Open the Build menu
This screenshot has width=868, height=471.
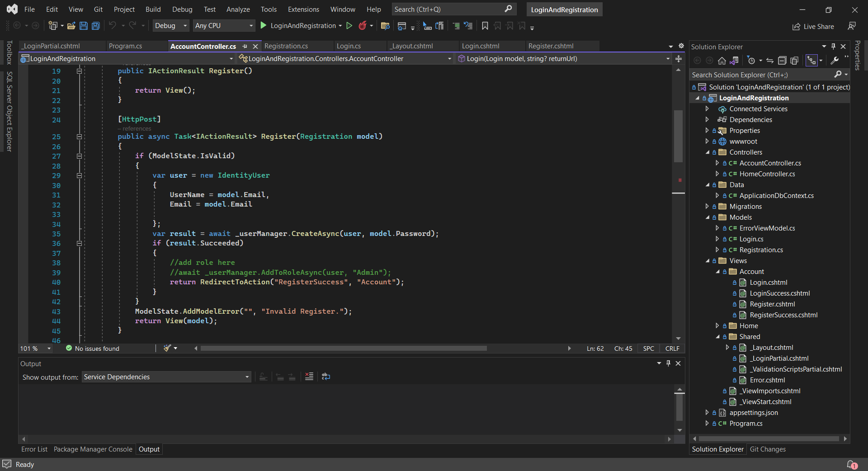tap(153, 9)
